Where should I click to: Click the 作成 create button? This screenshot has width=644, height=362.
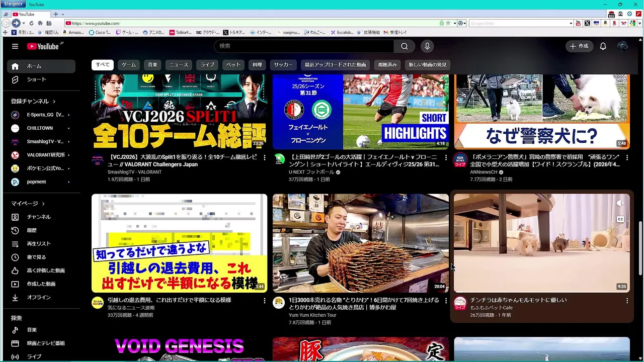(x=579, y=46)
